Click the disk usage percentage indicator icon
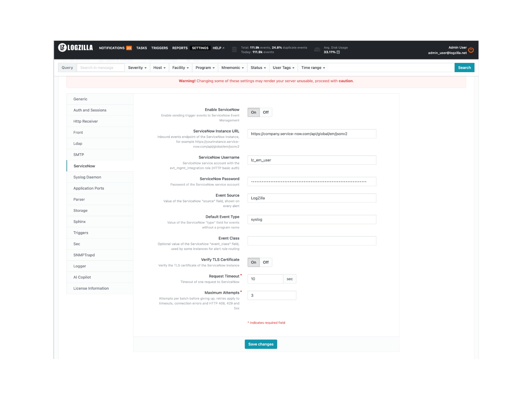 coord(338,52)
